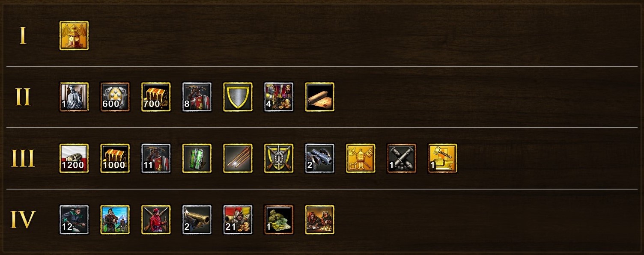Viewport: 644px width, 255px height.
Task: Select the golden papal tiara and keys card
Action: pos(361,158)
